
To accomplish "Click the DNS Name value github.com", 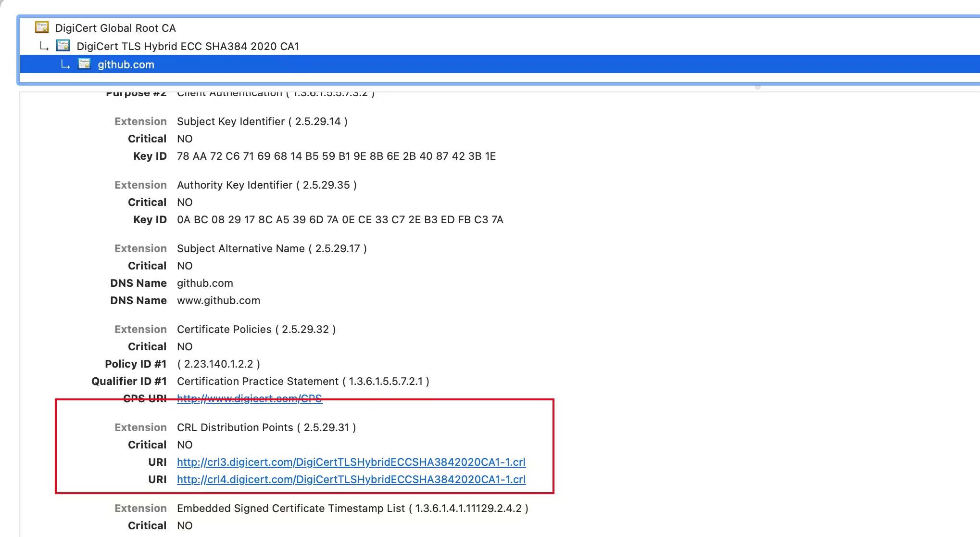I will coord(205,283).
